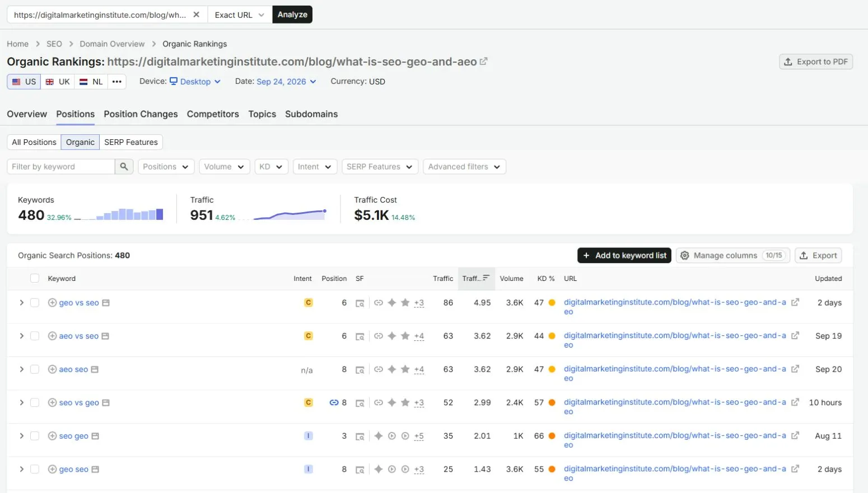Image resolution: width=868 pixels, height=493 pixels.
Task: Click the Keywords trend bar chart
Action: coord(119,214)
